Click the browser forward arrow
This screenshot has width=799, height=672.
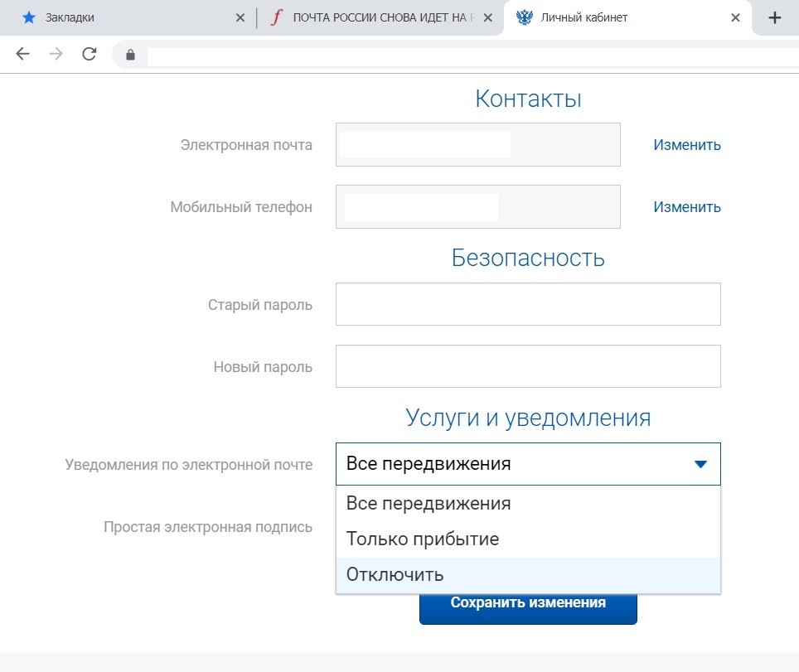[x=56, y=55]
